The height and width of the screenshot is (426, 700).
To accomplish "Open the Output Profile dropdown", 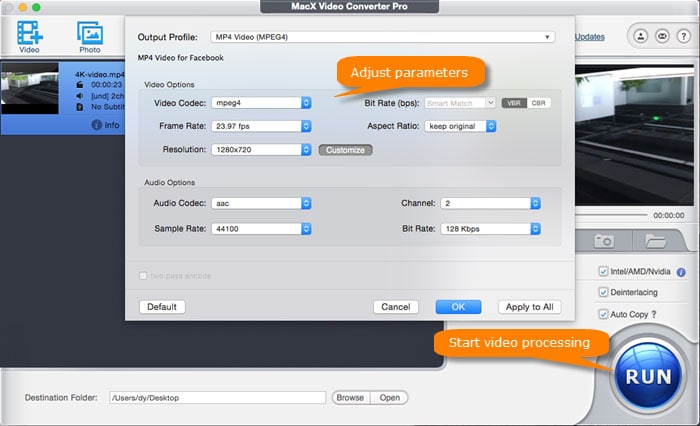I will click(x=383, y=37).
